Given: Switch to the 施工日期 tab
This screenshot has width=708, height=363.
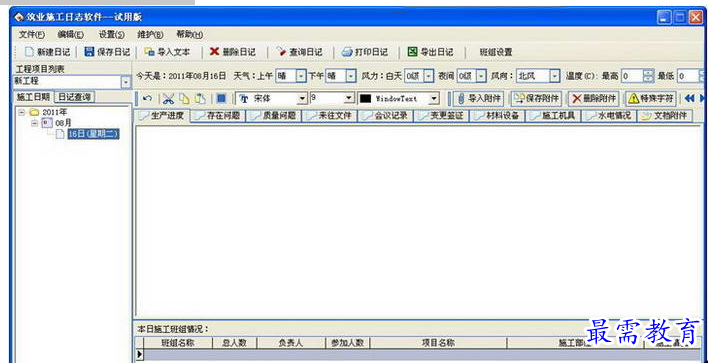Looking at the screenshot, I should [33, 97].
